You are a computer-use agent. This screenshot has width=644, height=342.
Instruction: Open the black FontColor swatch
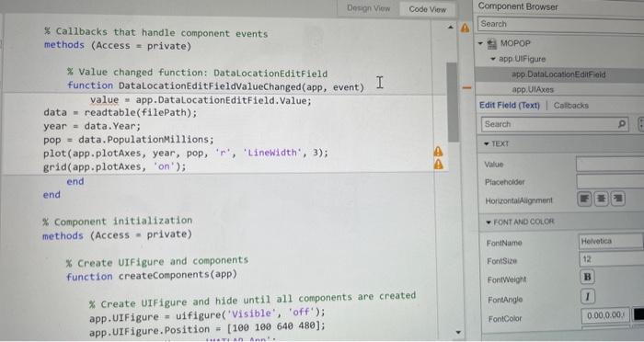(638, 315)
